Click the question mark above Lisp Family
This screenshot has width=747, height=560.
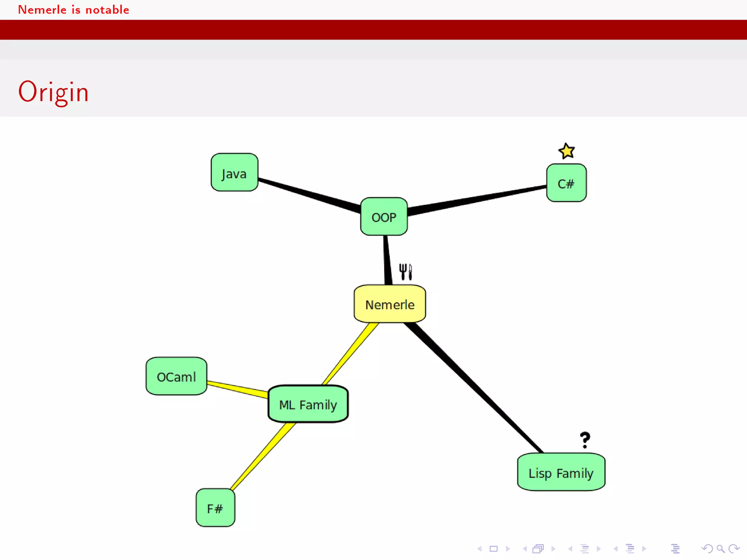[585, 440]
